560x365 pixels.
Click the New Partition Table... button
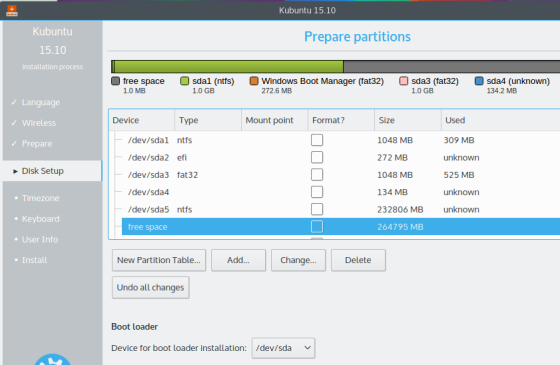coord(159,260)
